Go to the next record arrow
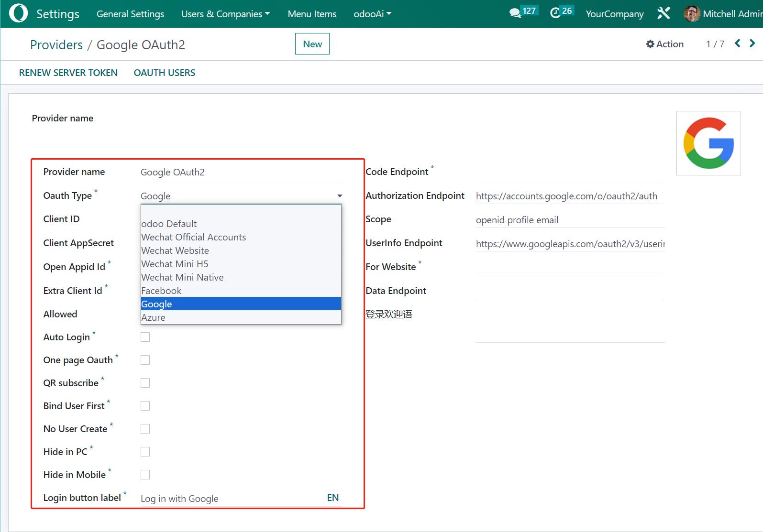This screenshot has width=763, height=532. (x=752, y=43)
